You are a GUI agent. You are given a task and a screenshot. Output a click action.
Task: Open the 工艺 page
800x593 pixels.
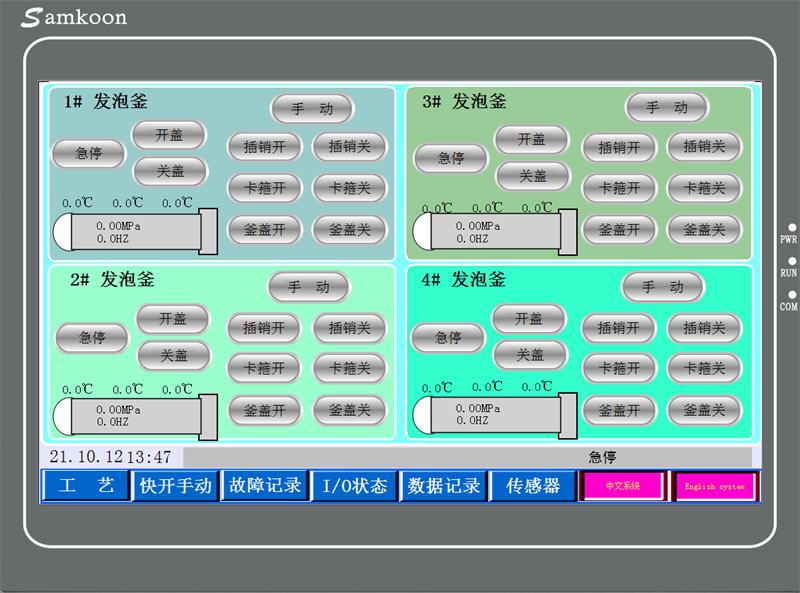(85, 486)
